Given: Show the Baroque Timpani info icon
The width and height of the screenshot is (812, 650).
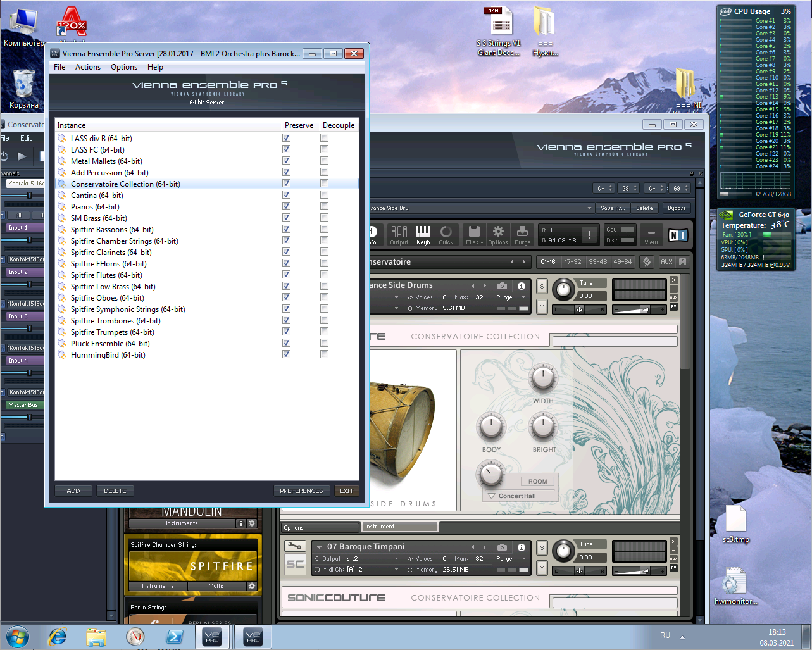Looking at the screenshot, I should (522, 547).
